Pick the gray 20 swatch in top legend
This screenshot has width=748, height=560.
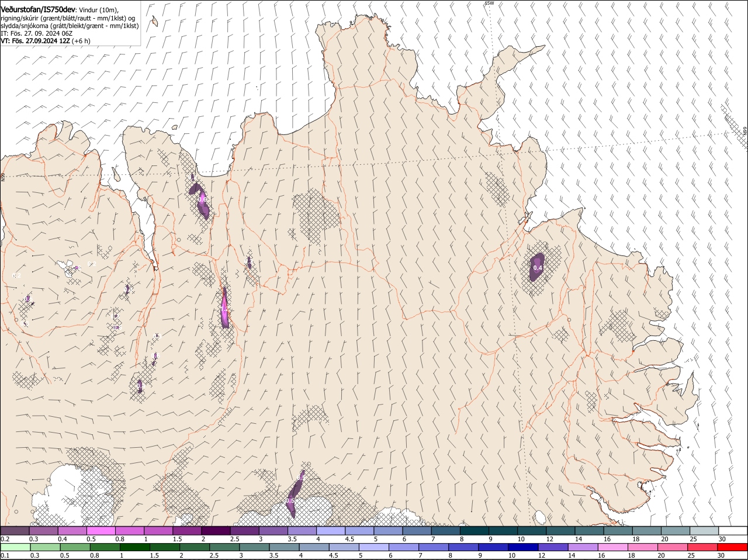tap(676, 530)
